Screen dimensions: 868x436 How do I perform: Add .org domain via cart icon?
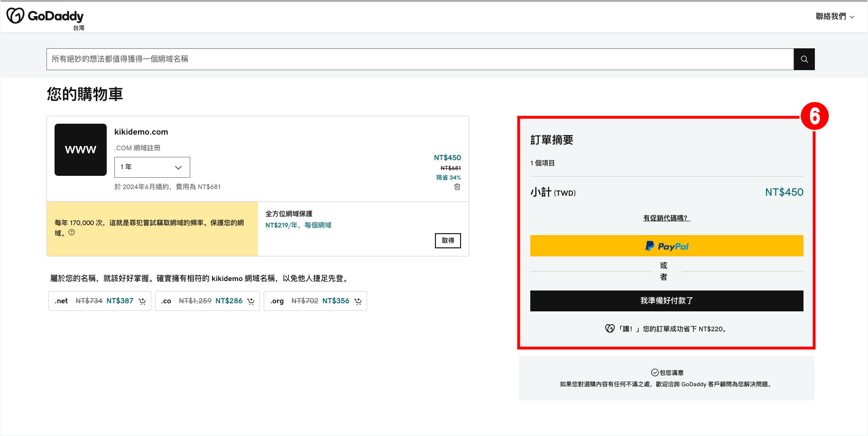tap(358, 301)
